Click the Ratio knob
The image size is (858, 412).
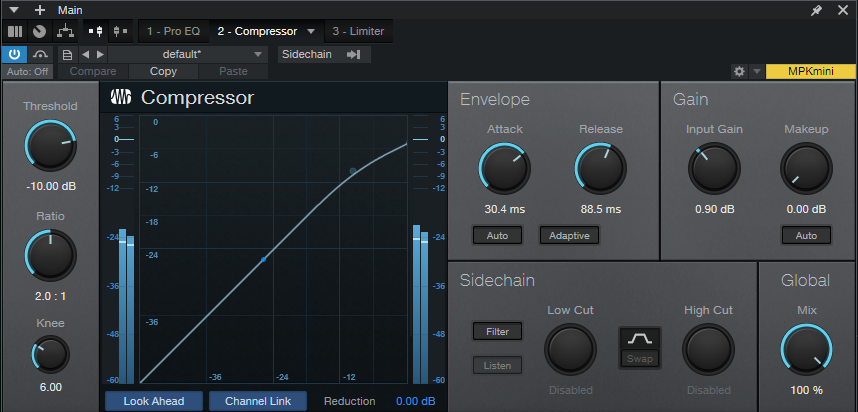coord(51,256)
